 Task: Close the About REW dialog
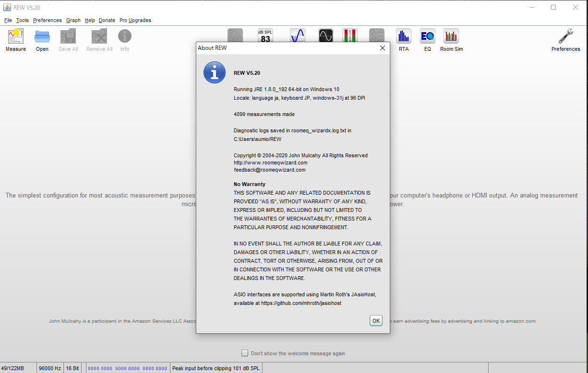(383, 48)
